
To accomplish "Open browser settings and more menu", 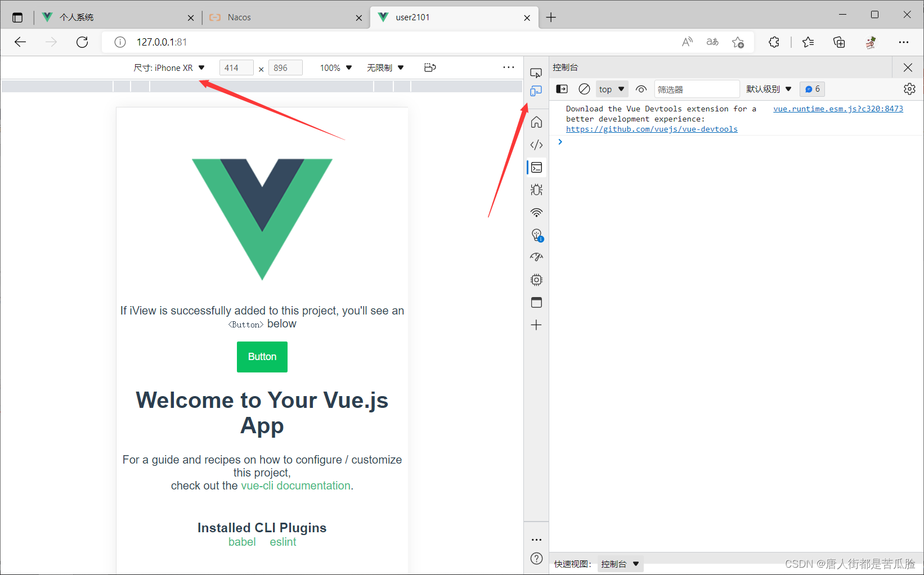I will coord(904,42).
